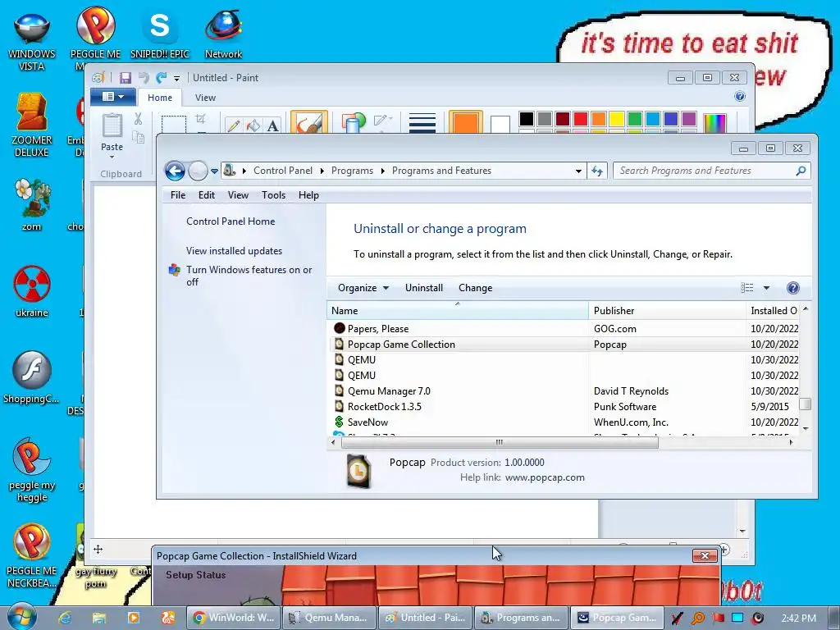Open the media player icon on taskbar
The height and width of the screenshot is (630, 840).
tap(134, 618)
